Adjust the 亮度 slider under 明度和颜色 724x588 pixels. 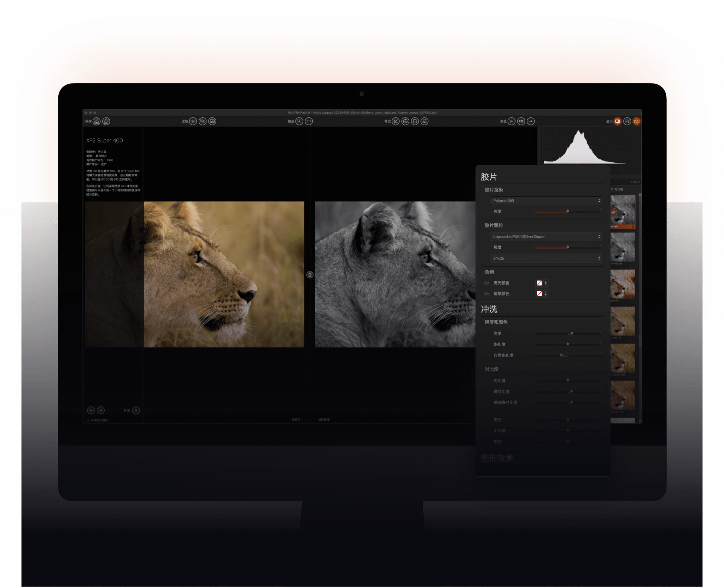tap(573, 333)
